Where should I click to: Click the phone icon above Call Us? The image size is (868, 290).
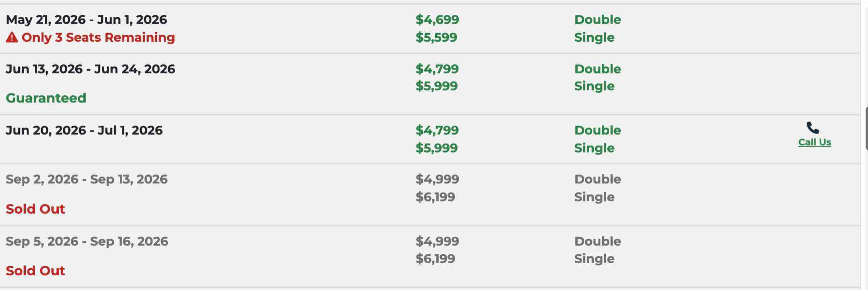[812, 128]
